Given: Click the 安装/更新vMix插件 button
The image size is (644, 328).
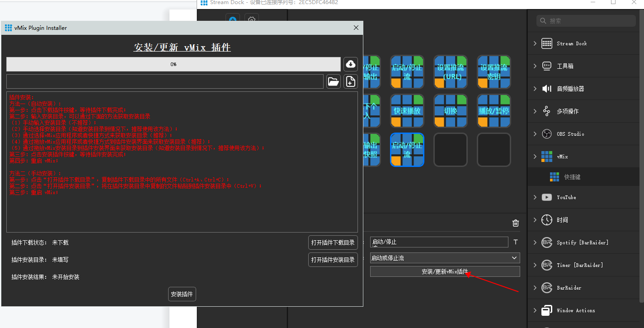Looking at the screenshot, I should point(445,271).
